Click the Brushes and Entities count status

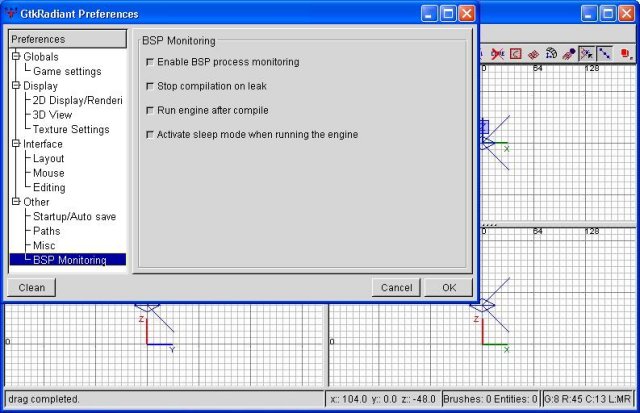coord(490,399)
